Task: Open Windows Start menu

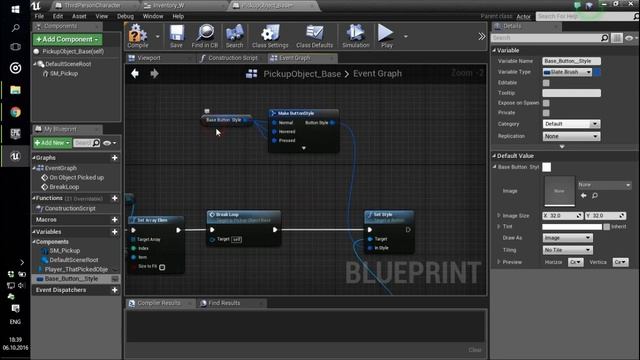Action: pos(15,9)
